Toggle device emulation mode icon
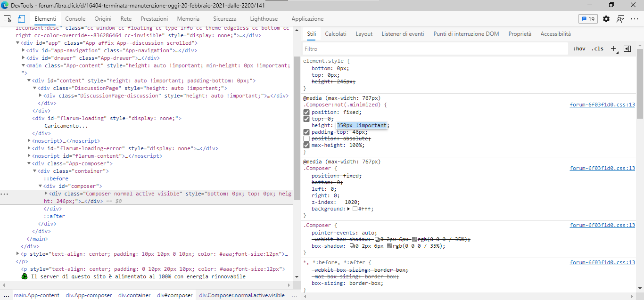Screen dimensions: 644x300 (21, 19)
